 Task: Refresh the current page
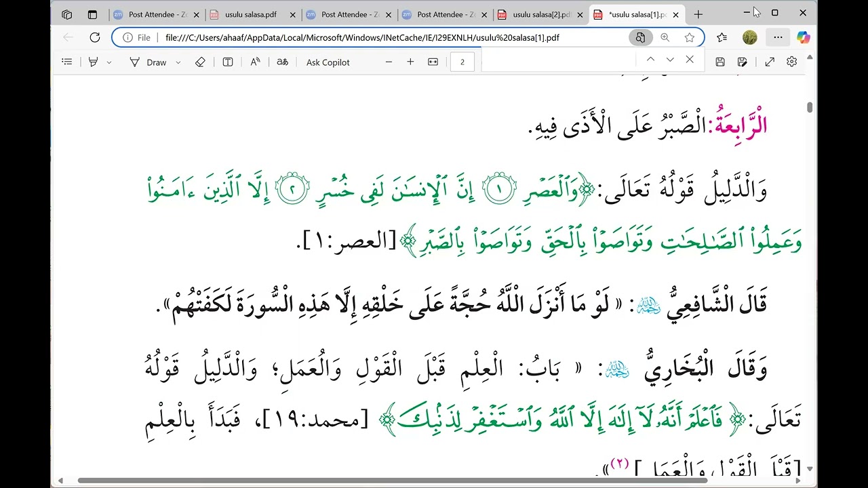click(x=95, y=37)
